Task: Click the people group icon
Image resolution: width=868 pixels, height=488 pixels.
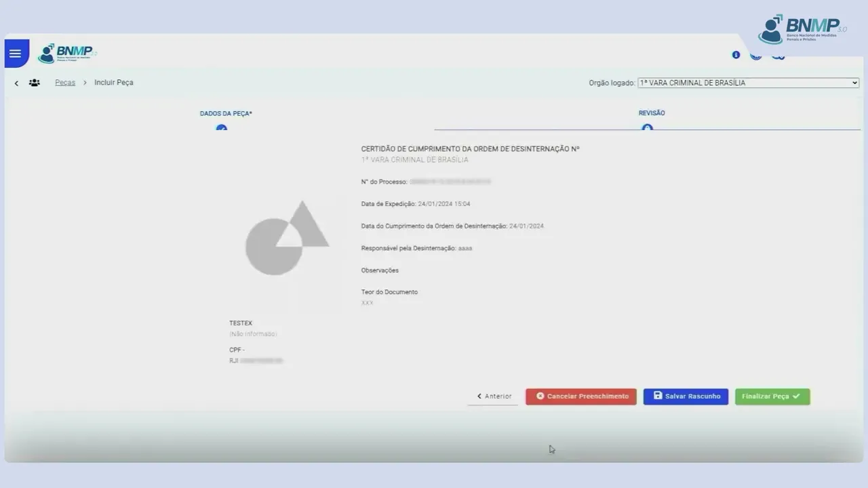Action: (x=34, y=83)
